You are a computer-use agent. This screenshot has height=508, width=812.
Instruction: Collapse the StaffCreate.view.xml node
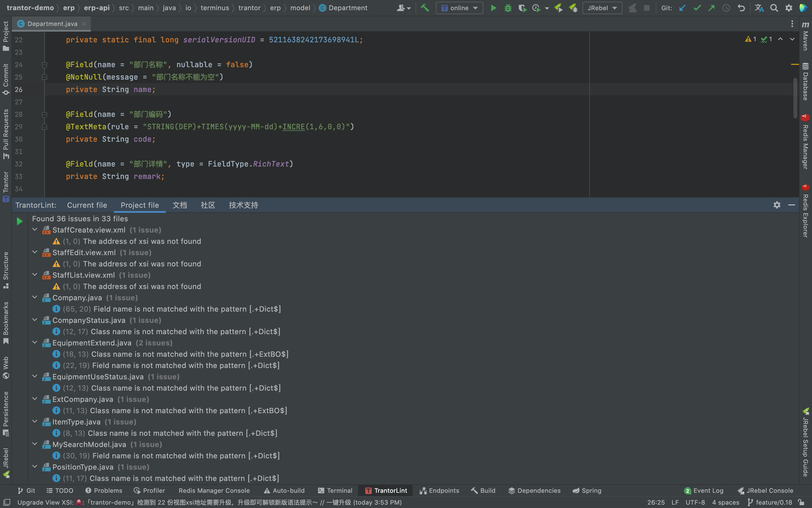click(35, 230)
